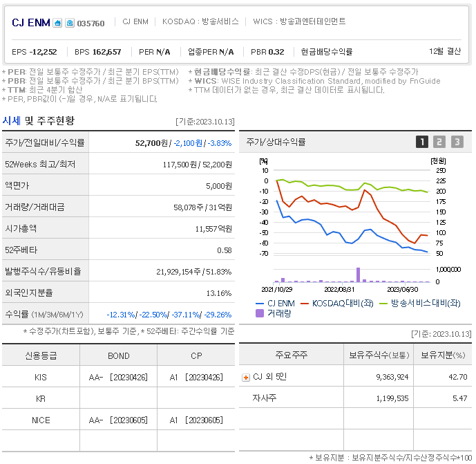This screenshot has height=464, width=476.
Task: Click the KR rating agency row label
Action: pyautogui.click(x=41, y=399)
